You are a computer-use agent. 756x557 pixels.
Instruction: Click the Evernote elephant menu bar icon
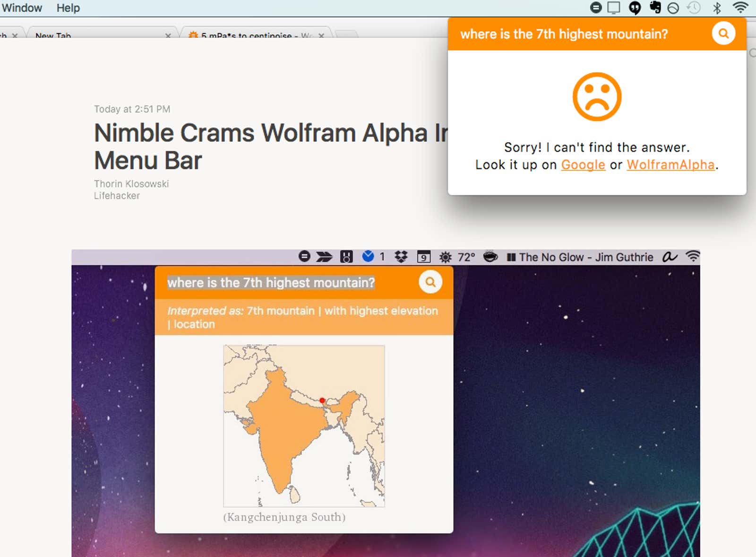point(655,7)
